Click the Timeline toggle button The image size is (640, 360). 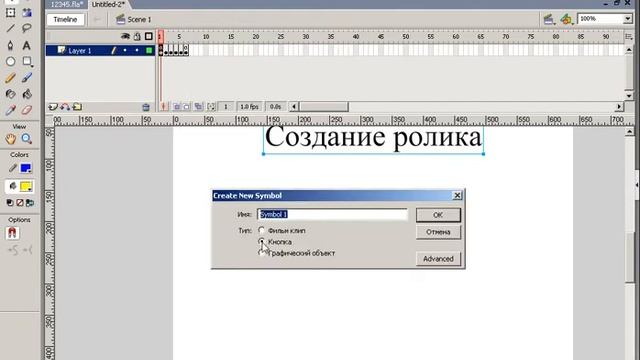point(65,19)
